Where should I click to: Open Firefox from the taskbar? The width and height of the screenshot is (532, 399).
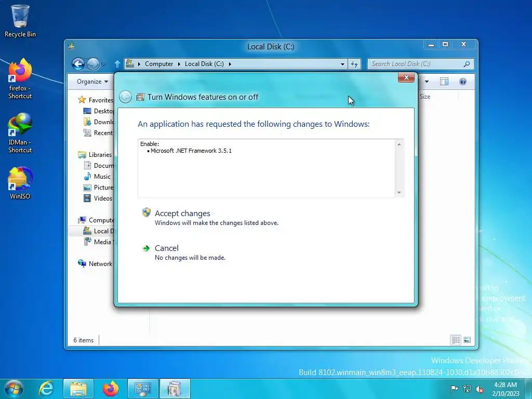click(111, 389)
